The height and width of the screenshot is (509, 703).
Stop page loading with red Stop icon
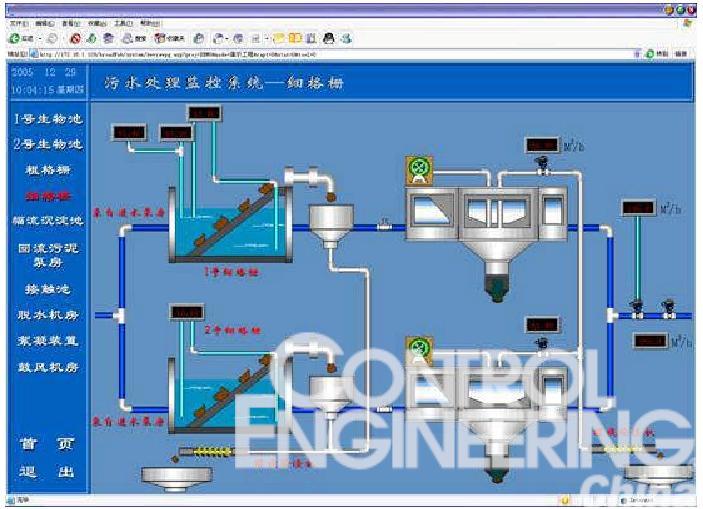click(x=75, y=39)
